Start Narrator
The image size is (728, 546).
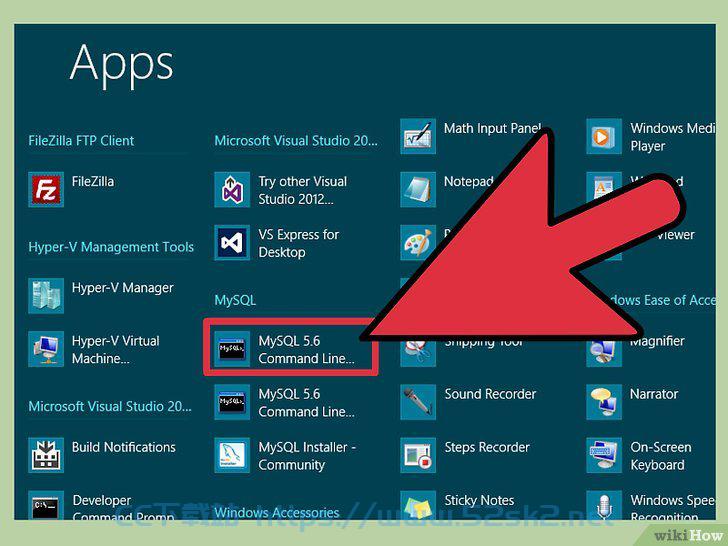pos(632,402)
